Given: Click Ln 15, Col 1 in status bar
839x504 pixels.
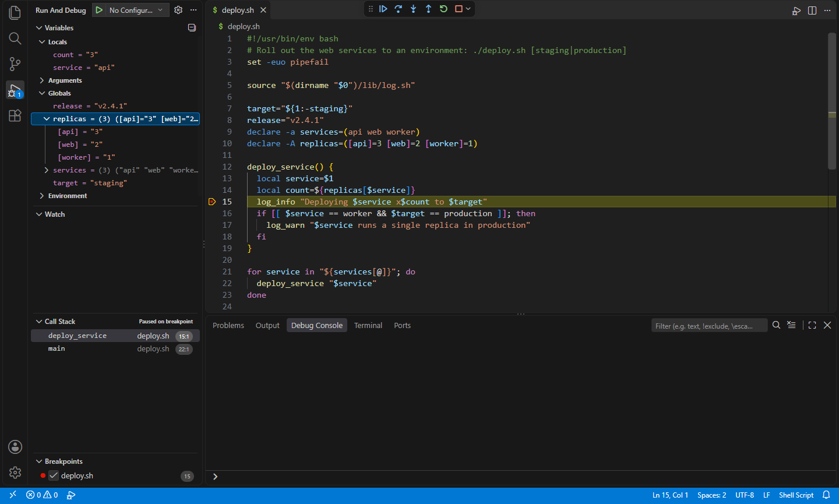Looking at the screenshot, I should [670, 495].
